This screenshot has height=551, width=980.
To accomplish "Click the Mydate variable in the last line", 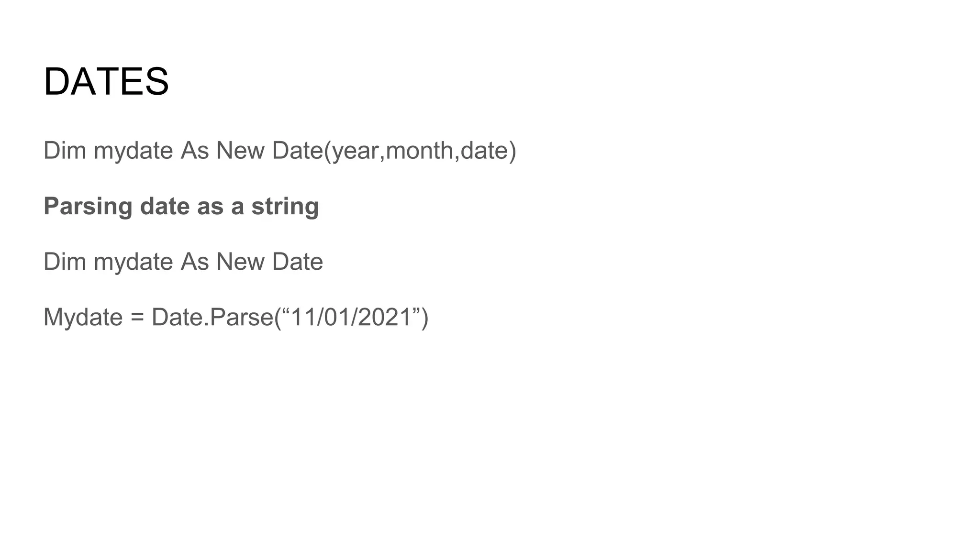I will pos(83,318).
